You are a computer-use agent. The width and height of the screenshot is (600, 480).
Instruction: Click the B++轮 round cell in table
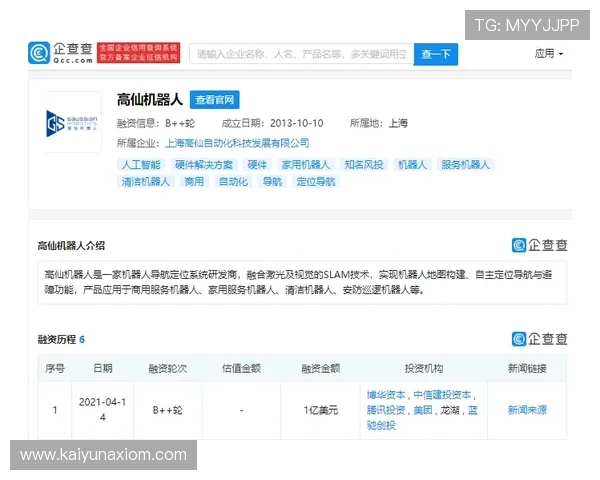pyautogui.click(x=168, y=410)
